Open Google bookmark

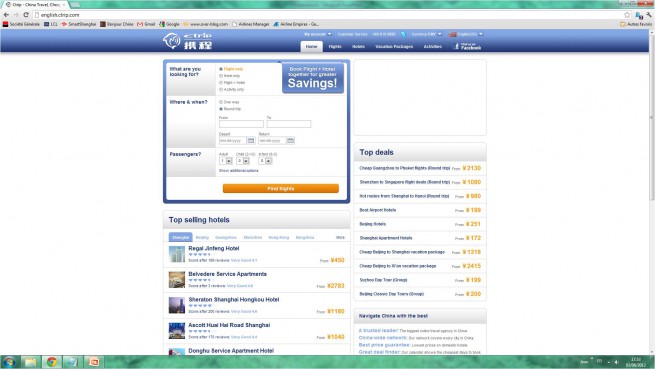169,24
